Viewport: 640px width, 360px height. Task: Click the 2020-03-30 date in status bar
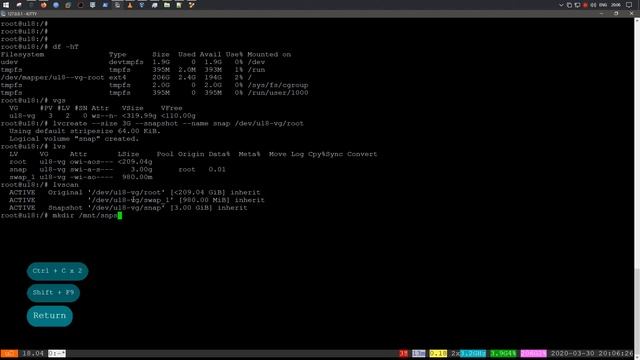tap(573, 353)
